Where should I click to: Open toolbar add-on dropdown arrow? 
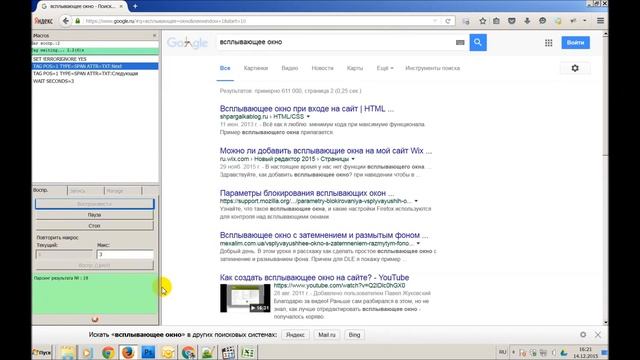coord(584,21)
